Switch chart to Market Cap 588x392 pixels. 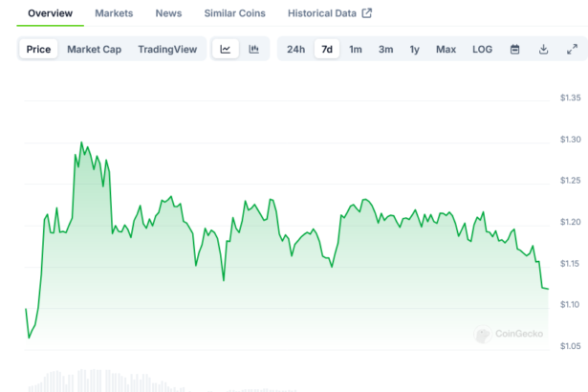point(94,49)
